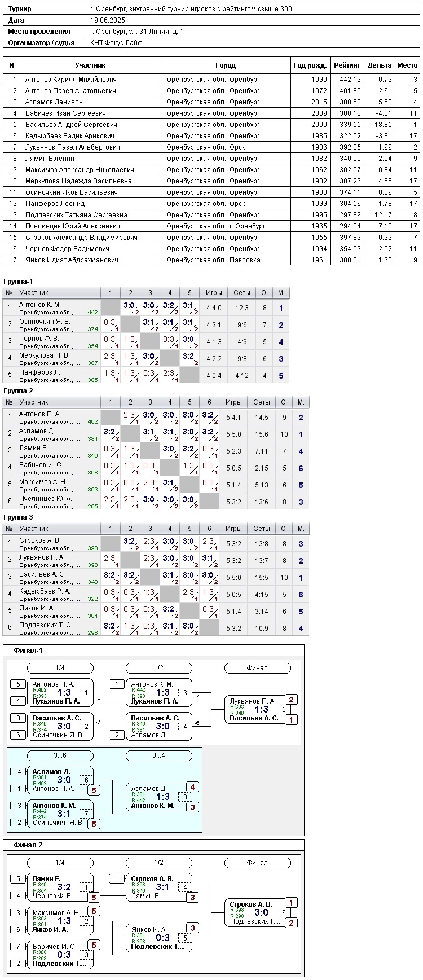The height and width of the screenshot is (980, 423).
Task: Click the Дельта column header
Action: click(379, 65)
